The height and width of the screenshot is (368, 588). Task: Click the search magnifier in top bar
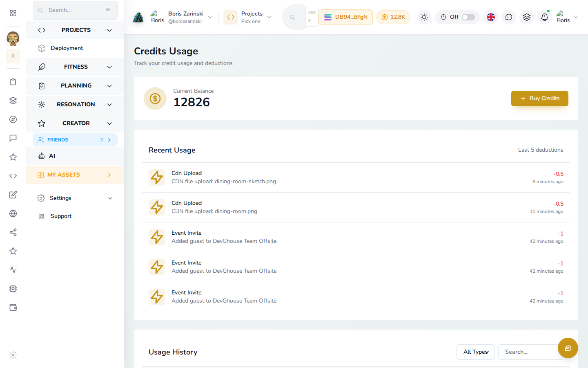coord(292,17)
